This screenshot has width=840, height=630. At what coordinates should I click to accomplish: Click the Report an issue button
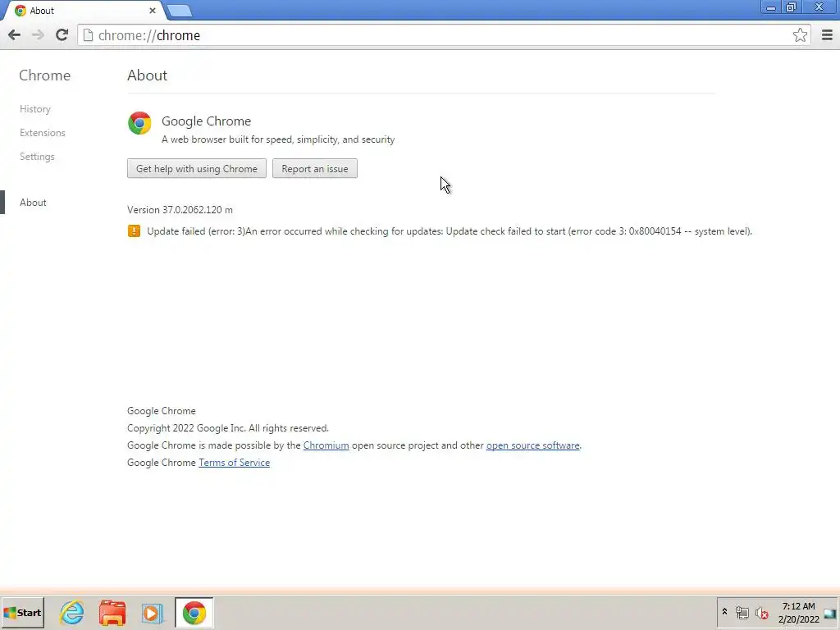pos(314,169)
